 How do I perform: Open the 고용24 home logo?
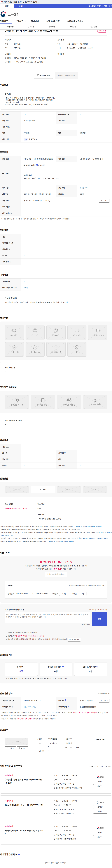click(x=9, y=14)
